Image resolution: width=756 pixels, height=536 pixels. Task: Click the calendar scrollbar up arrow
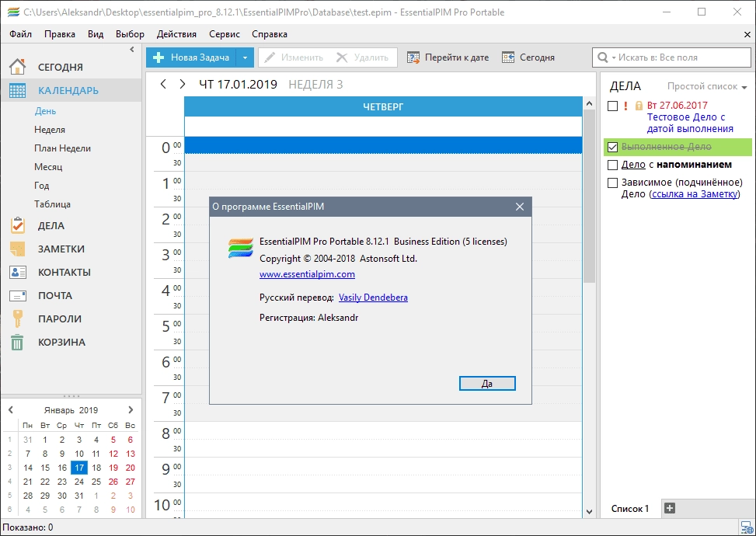point(589,103)
